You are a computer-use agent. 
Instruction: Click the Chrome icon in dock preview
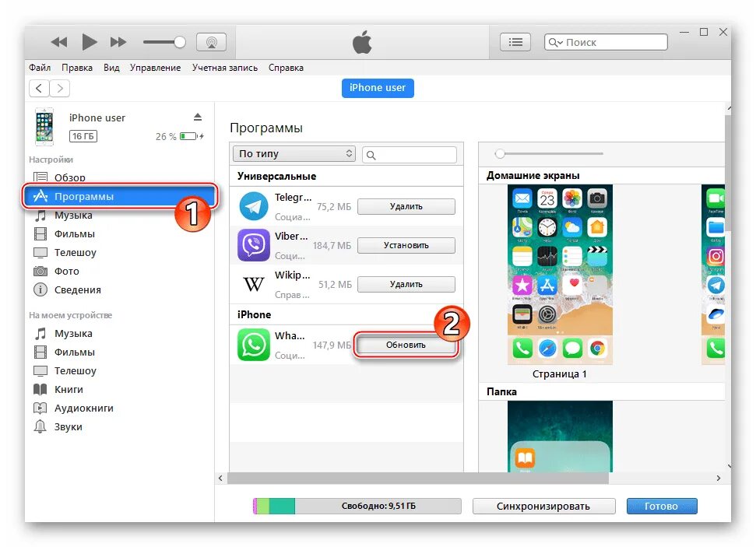click(x=597, y=348)
